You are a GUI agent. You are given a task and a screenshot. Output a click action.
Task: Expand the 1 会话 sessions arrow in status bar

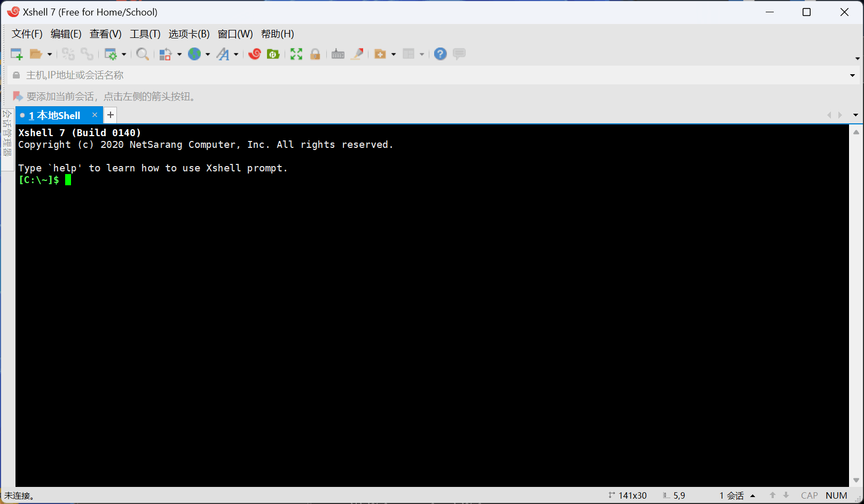click(753, 496)
